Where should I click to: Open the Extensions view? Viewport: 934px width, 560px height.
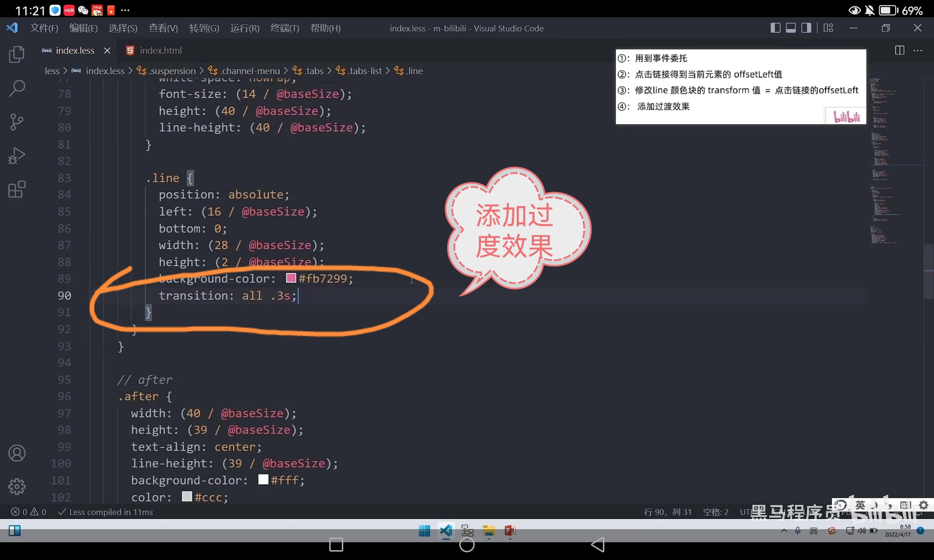[x=17, y=189]
